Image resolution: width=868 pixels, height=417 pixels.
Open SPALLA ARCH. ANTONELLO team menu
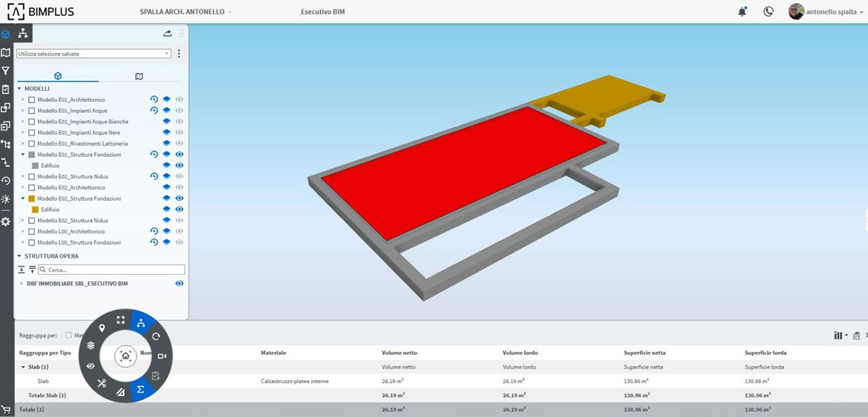point(186,12)
